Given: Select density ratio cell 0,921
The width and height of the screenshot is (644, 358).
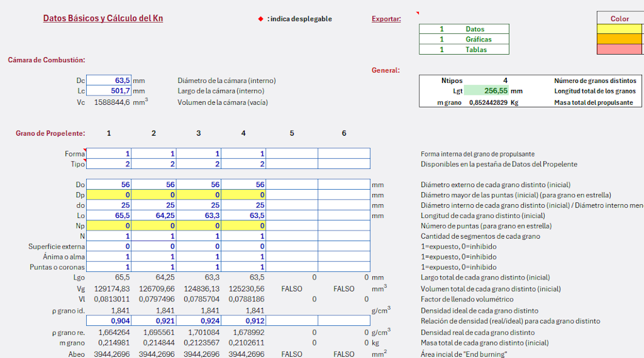Looking at the screenshot, I should click(x=153, y=321).
